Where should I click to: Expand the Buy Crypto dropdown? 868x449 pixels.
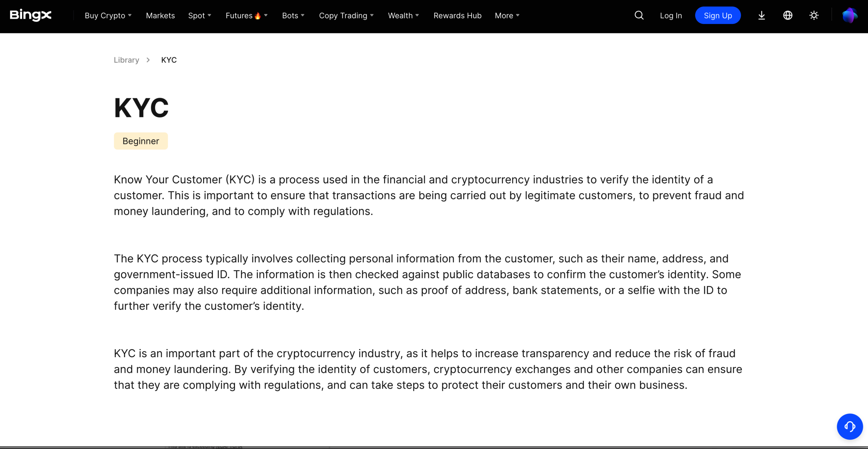(108, 16)
